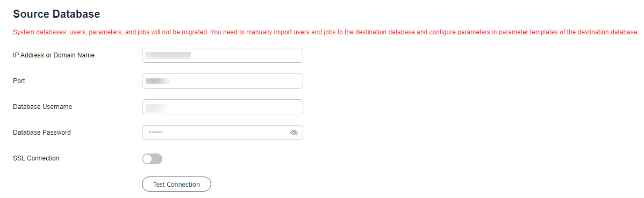644x198 pixels.
Task: Click the IP Address or Domain Name label
Action: tap(54, 55)
